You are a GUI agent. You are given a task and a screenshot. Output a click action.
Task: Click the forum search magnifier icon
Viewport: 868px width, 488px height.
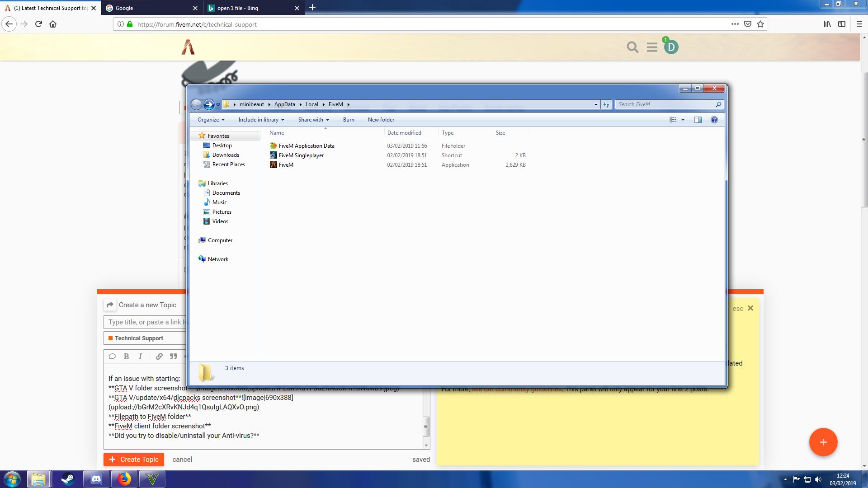point(632,47)
